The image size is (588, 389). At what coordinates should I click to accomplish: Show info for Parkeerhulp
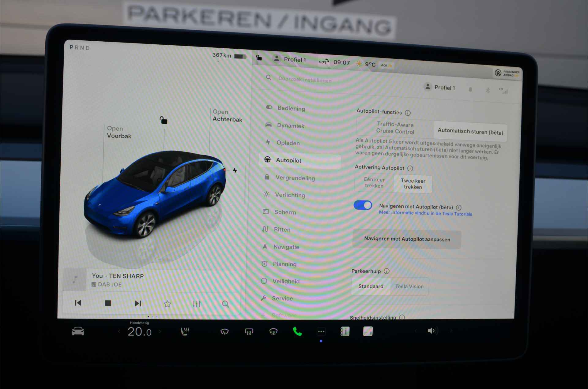click(386, 271)
